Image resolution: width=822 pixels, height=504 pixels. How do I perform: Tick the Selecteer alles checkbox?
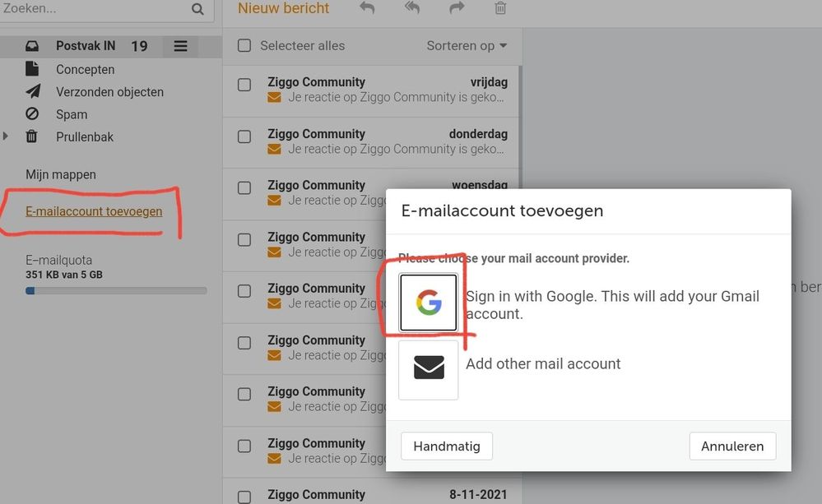click(x=244, y=45)
